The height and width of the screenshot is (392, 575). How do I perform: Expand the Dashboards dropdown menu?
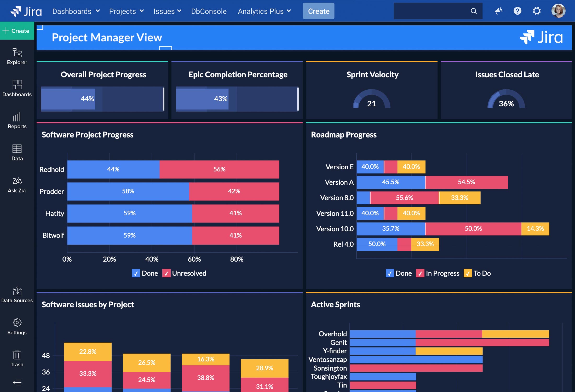click(x=76, y=11)
